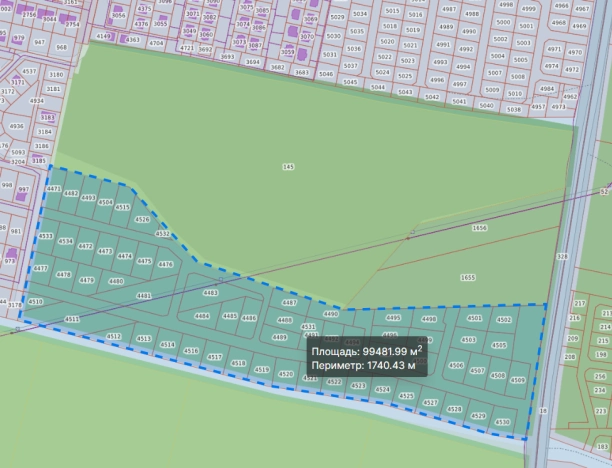The width and height of the screenshot is (612, 468).
Task: Click parcel 4490 label
Action: pos(331,314)
